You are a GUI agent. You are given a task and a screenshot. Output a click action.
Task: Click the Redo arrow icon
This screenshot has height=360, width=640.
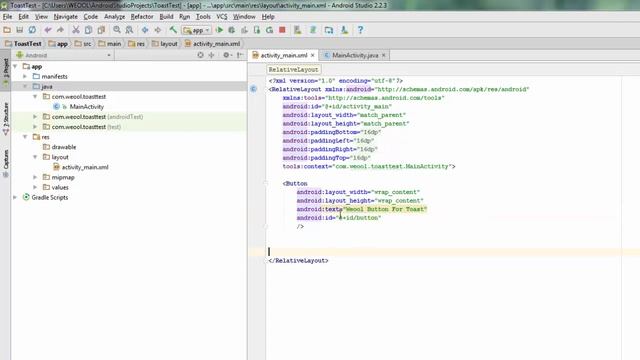pyautogui.click(x=60, y=30)
